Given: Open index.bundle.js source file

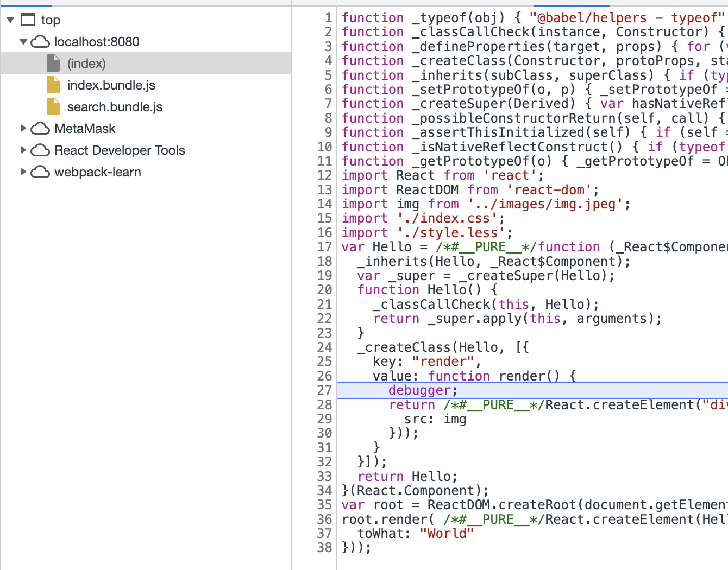Looking at the screenshot, I should pyautogui.click(x=111, y=85).
